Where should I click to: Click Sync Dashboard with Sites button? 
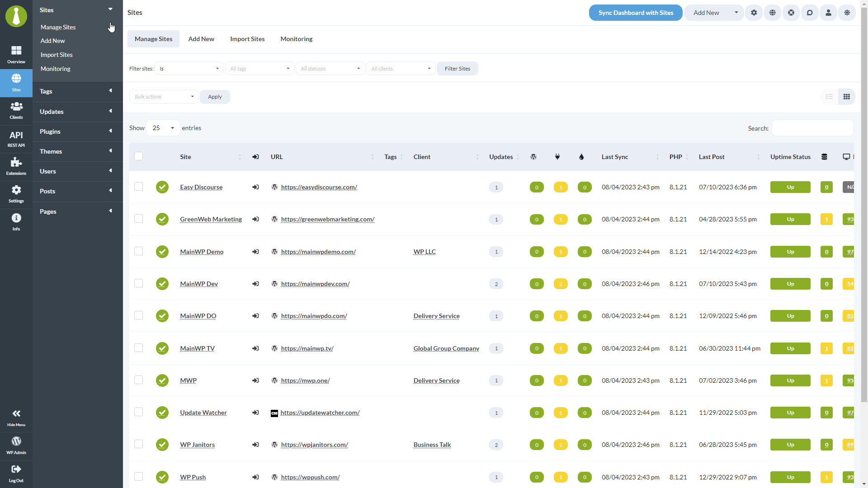coord(636,13)
